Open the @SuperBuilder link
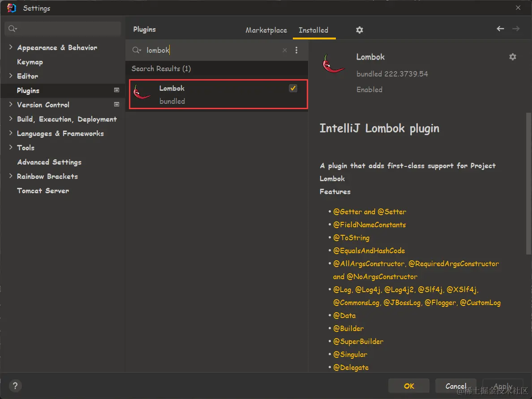Viewport: 532px width, 399px height. [358, 341]
